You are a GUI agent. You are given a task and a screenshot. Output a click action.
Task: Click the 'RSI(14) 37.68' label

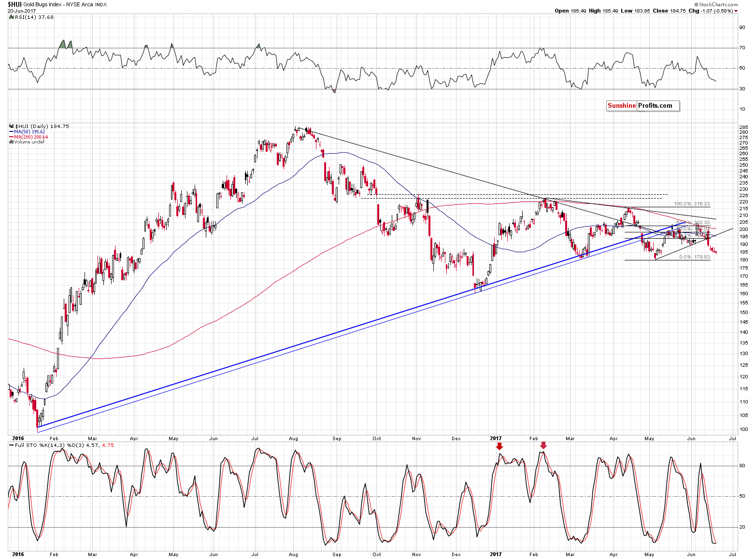pos(34,17)
